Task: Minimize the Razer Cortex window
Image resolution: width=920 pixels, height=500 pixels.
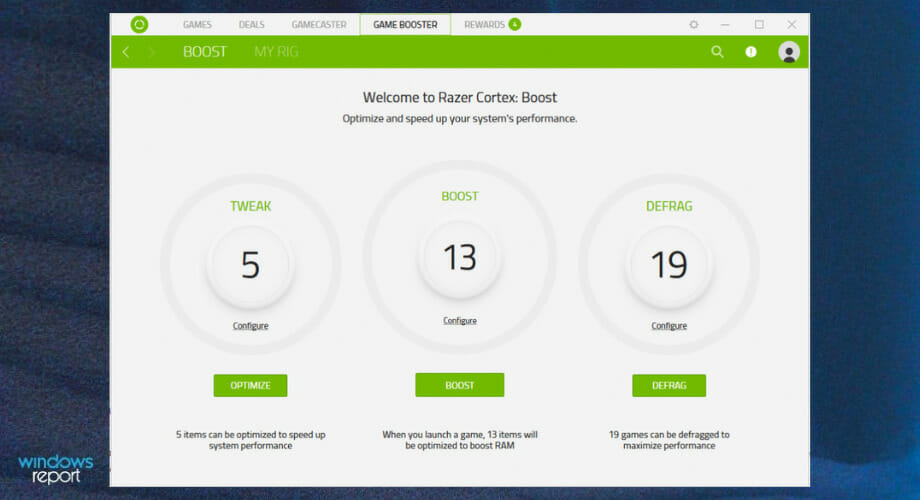Action: [x=725, y=25]
